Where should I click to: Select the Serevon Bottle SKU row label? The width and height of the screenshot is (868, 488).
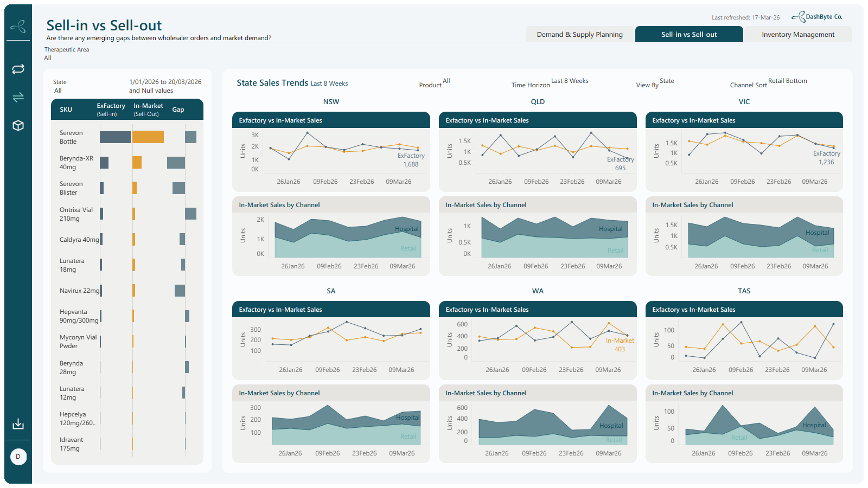coord(71,137)
